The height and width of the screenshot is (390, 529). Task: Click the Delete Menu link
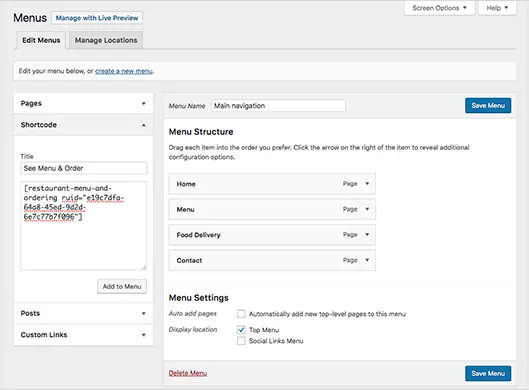(x=188, y=373)
